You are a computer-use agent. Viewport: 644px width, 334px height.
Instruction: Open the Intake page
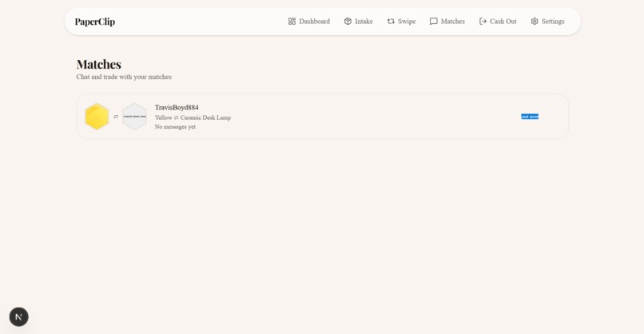(x=358, y=22)
